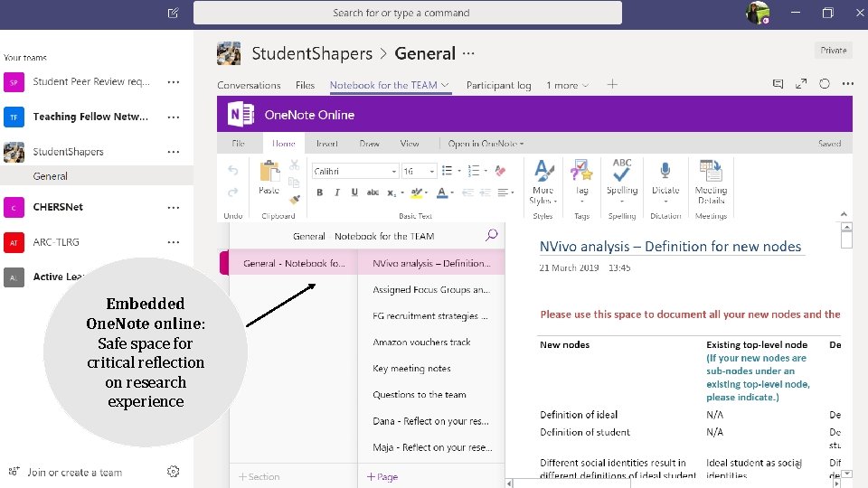Open the tab conversation icon
Screen dimensions: 868x488
pyautogui.click(x=778, y=84)
